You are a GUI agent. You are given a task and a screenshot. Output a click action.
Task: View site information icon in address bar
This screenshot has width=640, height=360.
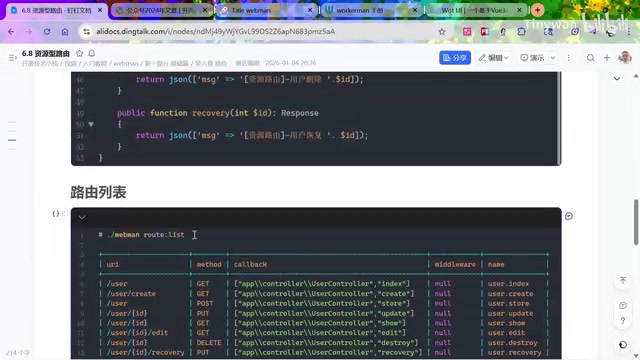(x=86, y=31)
